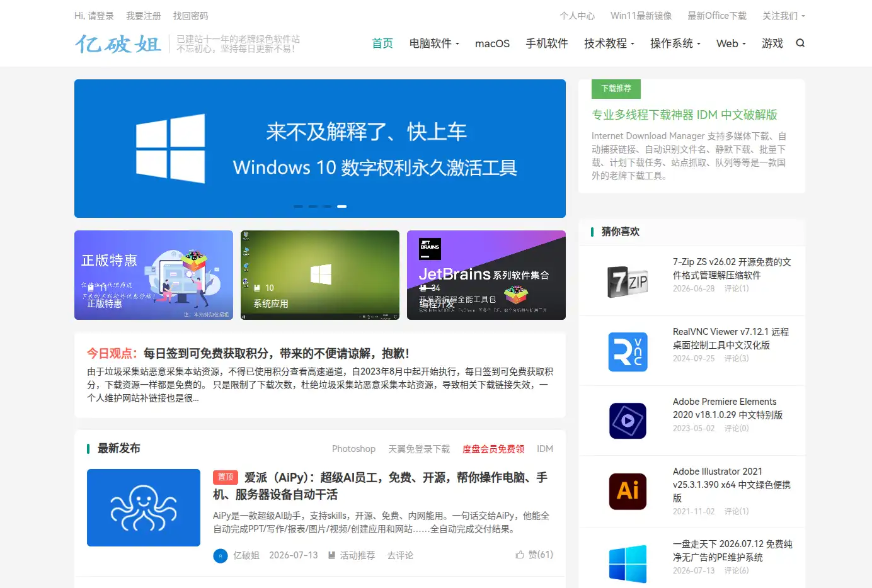872x588 pixels.
Task: Click the 活动推荐 category tag icon
Action: 331,555
